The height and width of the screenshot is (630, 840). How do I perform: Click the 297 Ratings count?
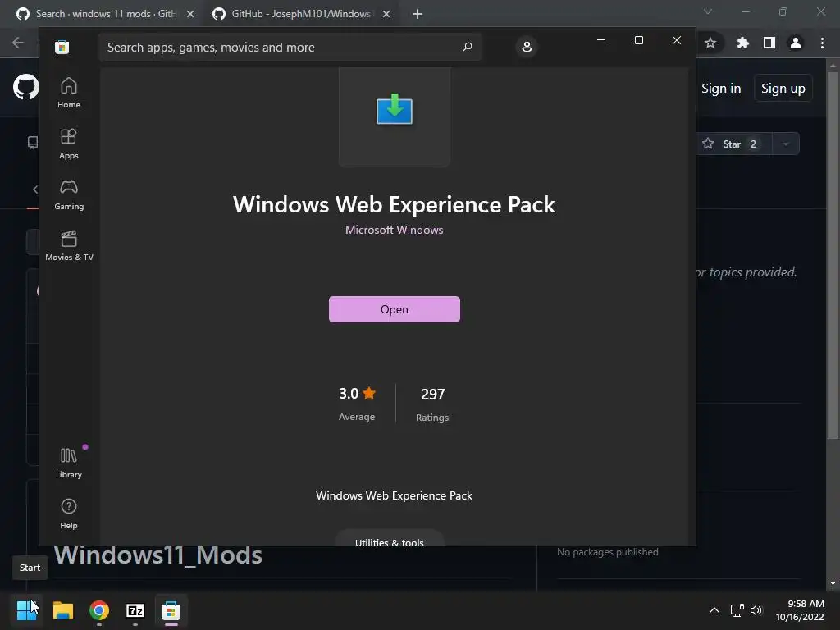click(432, 404)
